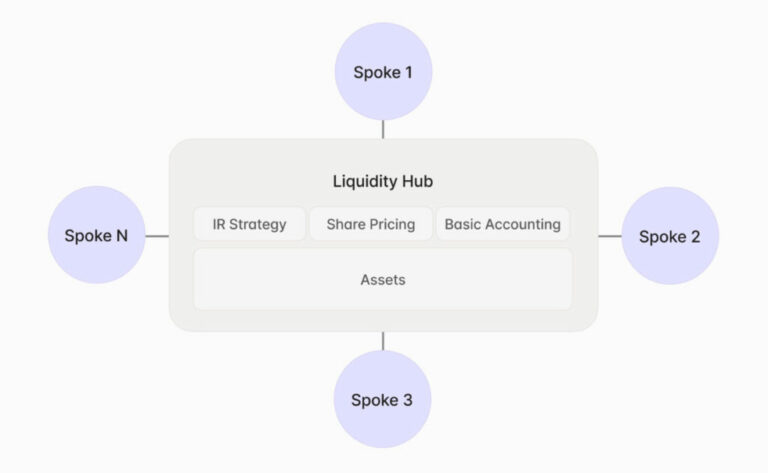768x473 pixels.
Task: Click the Assets panel
Action: [x=382, y=280]
